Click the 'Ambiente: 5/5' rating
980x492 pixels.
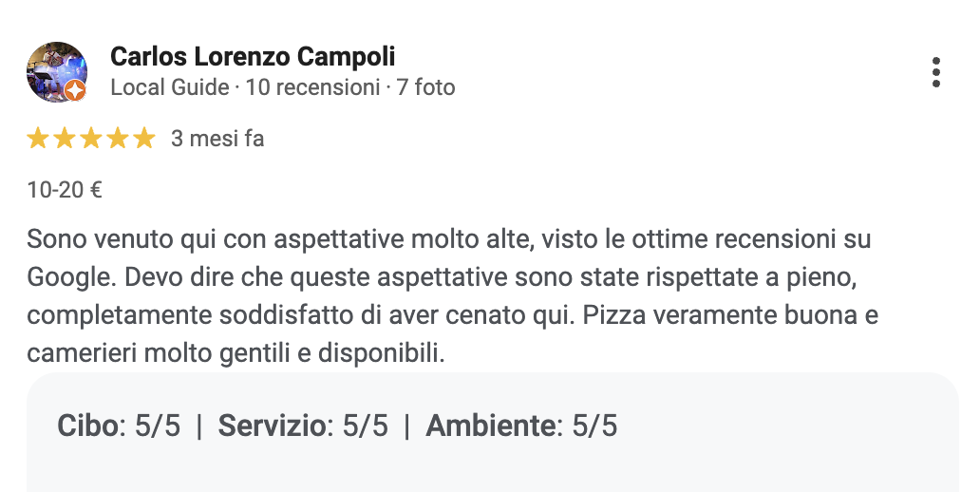(x=521, y=426)
